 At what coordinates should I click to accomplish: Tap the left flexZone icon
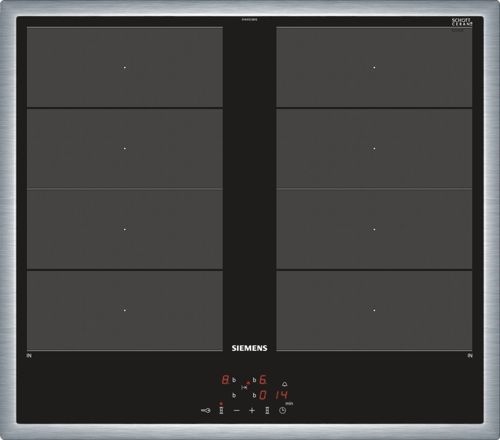point(221,410)
